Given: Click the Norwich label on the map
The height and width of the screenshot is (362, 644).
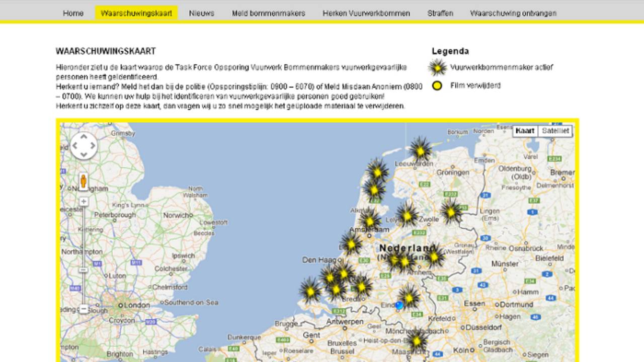Looking at the screenshot, I should [x=176, y=215].
